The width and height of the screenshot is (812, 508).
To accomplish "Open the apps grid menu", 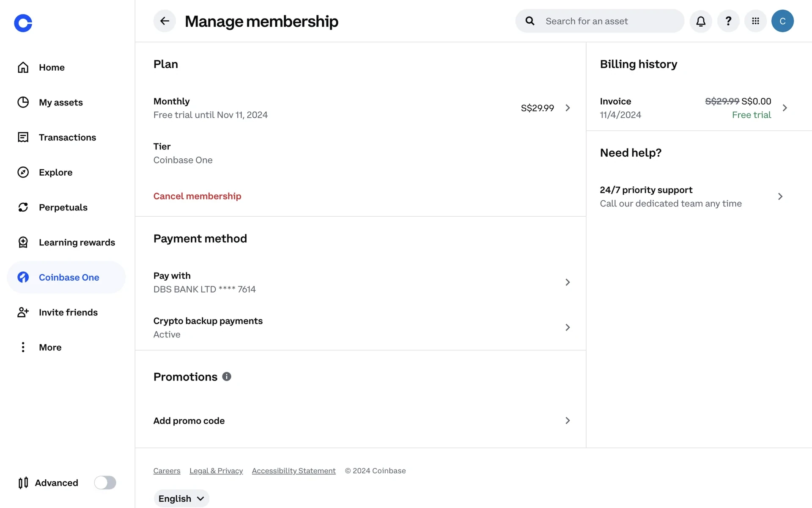I will [755, 21].
